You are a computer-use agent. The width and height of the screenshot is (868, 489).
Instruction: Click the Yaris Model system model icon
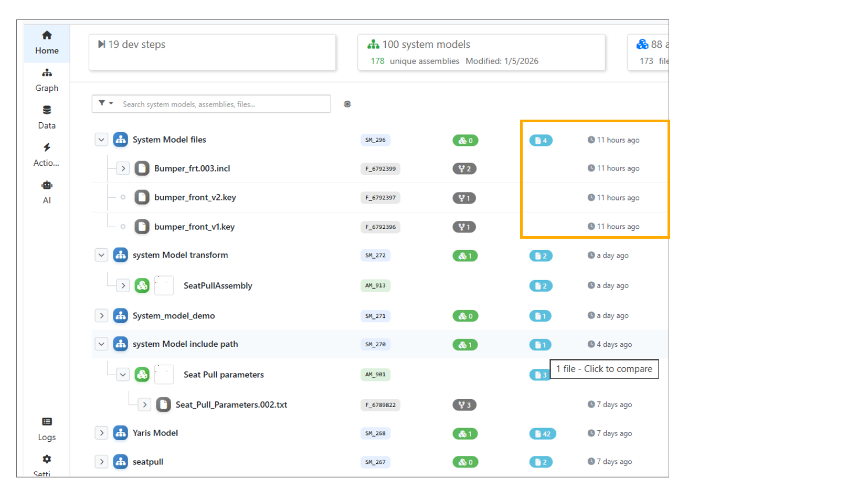click(x=121, y=433)
